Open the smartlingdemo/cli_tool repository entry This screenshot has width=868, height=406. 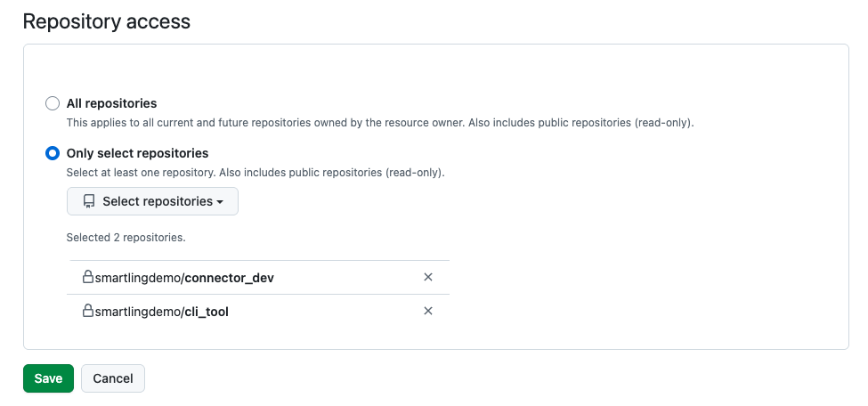[162, 312]
